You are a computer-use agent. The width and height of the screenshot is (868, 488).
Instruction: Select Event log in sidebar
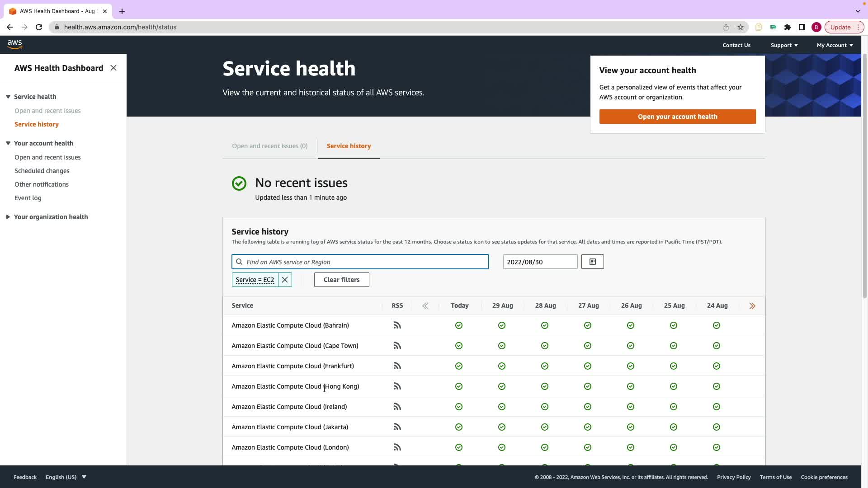(x=28, y=198)
